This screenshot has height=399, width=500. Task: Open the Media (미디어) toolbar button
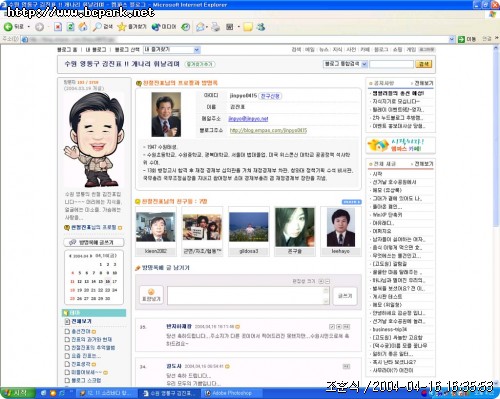click(163, 27)
